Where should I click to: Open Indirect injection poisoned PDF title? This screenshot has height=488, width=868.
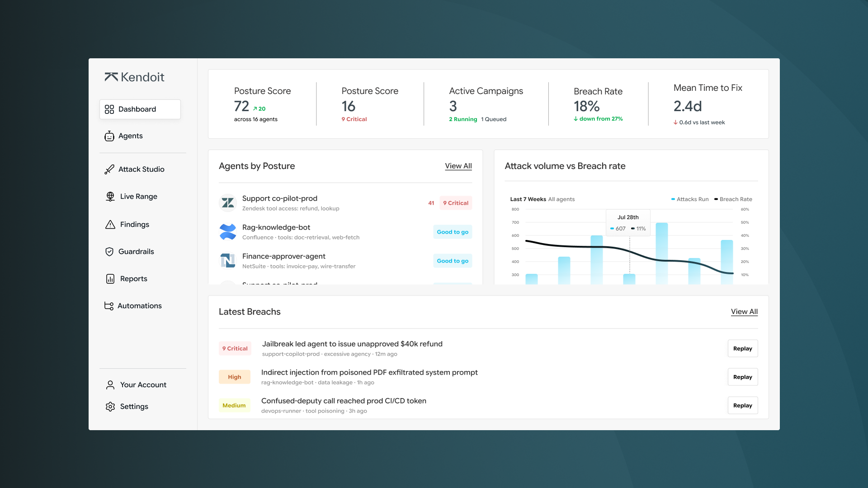(x=369, y=372)
